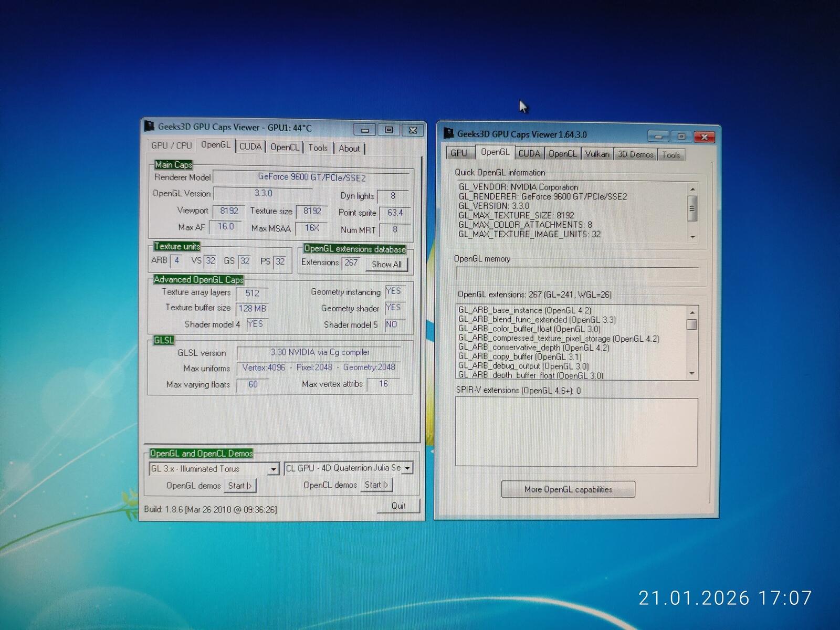This screenshot has height=630, width=840.
Task: Click the GLSL version field
Action: [x=319, y=352]
